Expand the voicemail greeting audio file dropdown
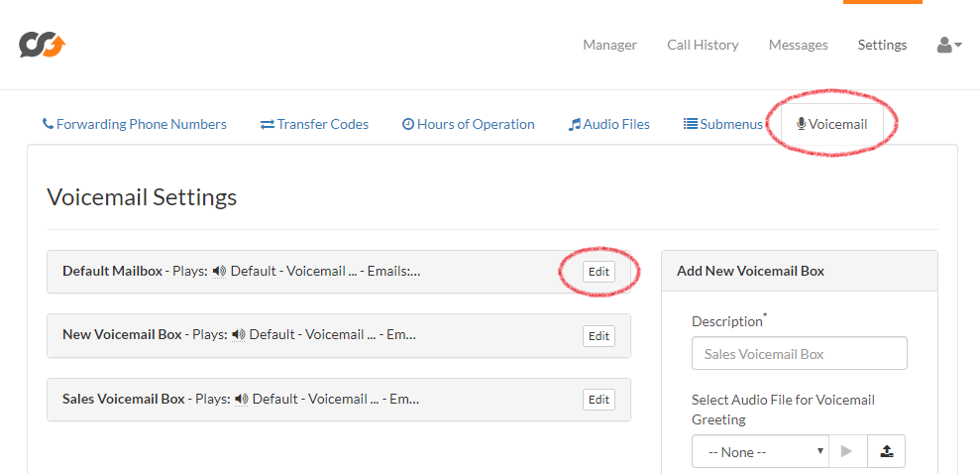Screen dimensions: 980x474 click(761, 451)
